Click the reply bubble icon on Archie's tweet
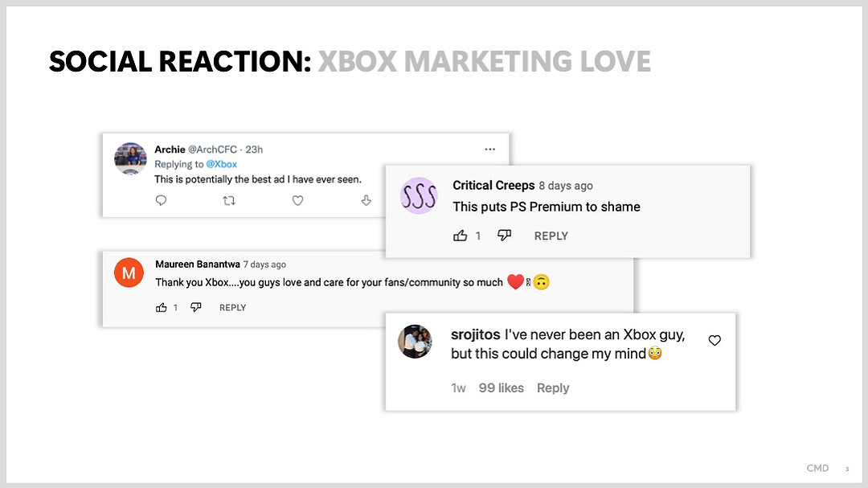 click(x=161, y=200)
